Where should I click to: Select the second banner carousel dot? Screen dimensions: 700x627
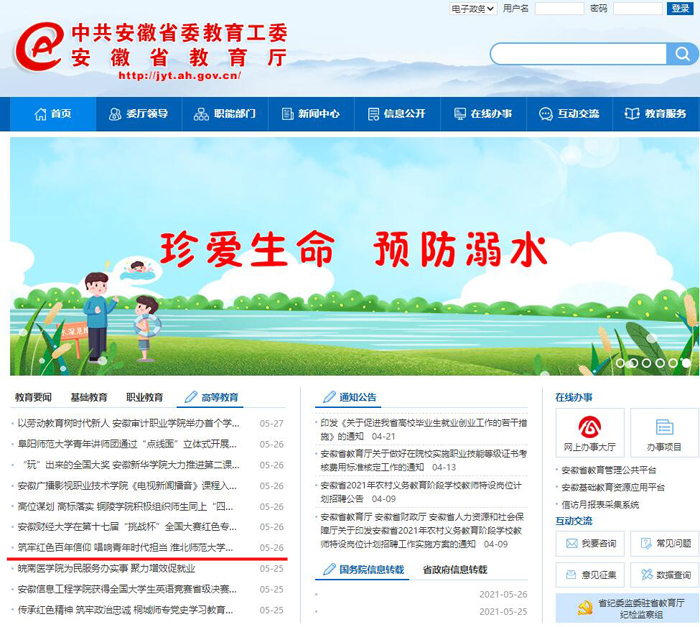click(634, 363)
